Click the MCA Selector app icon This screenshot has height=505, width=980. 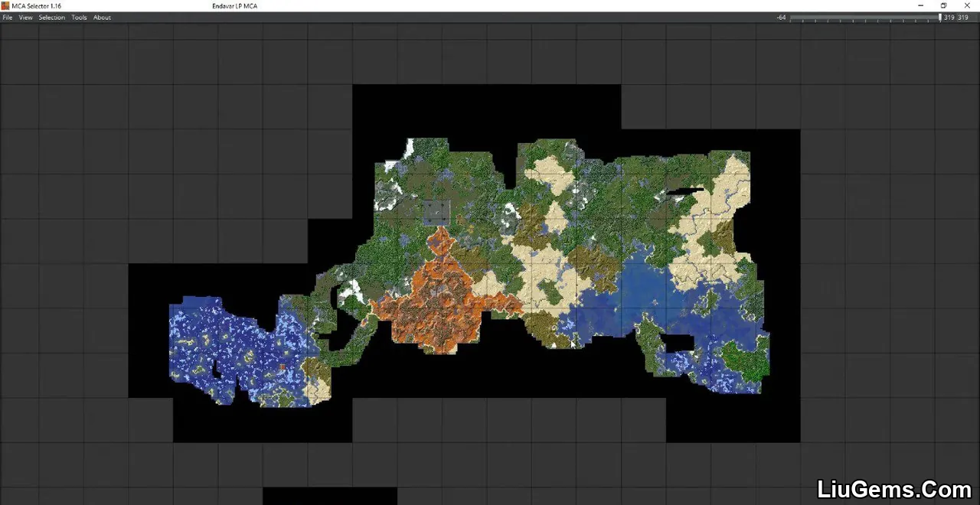pos(5,5)
